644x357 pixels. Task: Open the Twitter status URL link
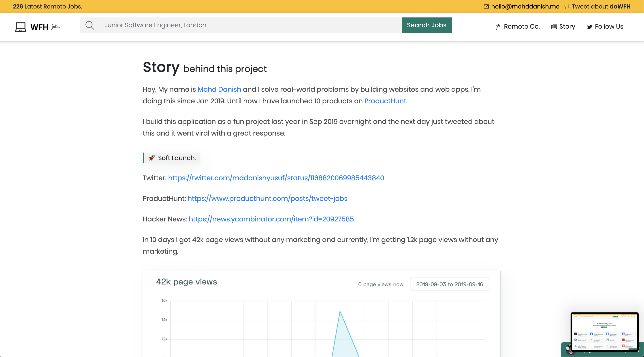(276, 178)
